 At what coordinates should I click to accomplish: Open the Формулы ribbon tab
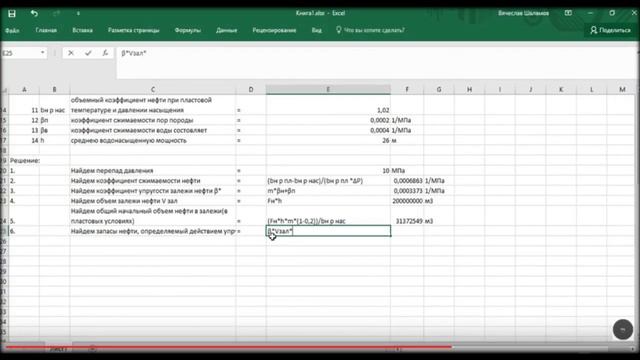tap(188, 30)
